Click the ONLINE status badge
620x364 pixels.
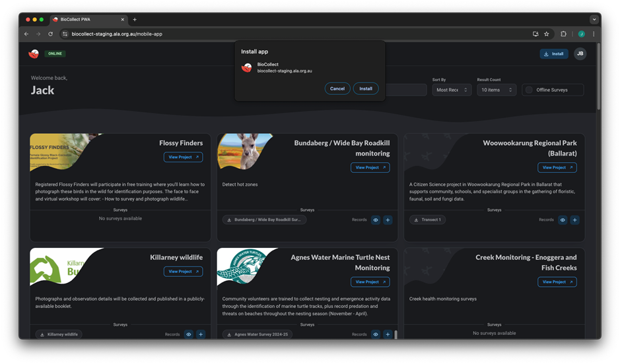coord(55,53)
